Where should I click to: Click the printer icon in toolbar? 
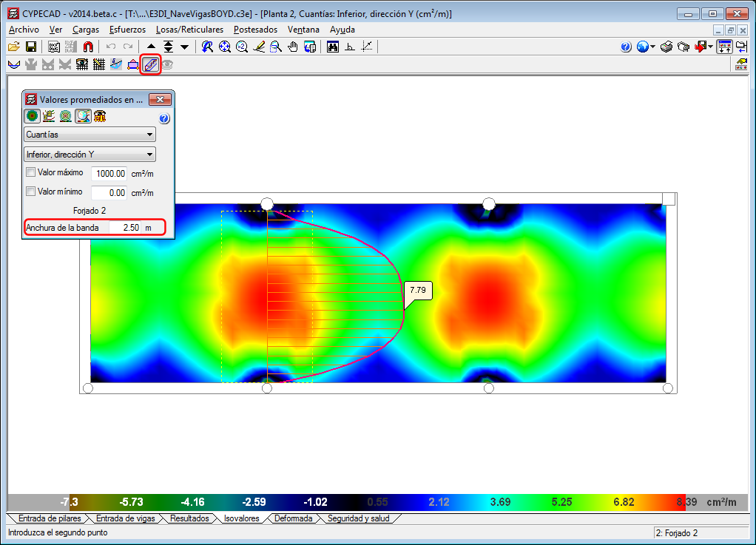point(666,47)
